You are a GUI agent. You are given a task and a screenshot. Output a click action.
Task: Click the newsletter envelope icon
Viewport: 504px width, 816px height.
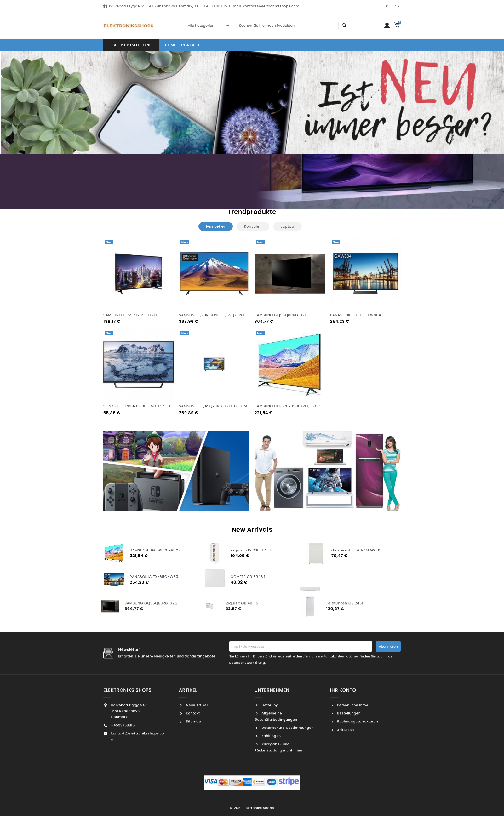tap(108, 653)
